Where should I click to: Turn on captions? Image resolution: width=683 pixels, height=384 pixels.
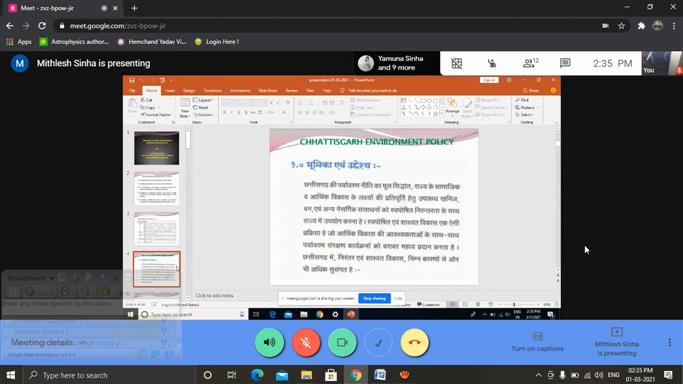pos(538,342)
